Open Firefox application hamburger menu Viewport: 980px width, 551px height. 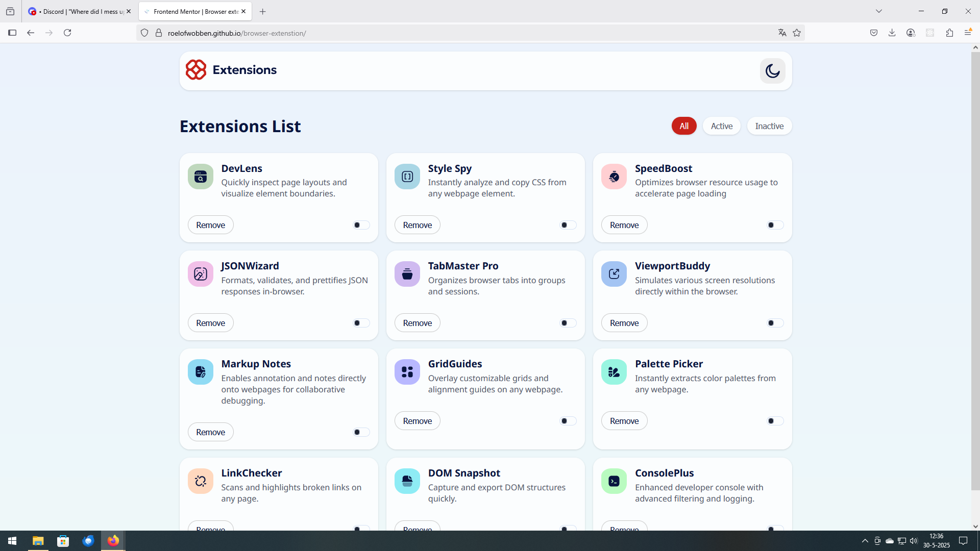coord(967,33)
